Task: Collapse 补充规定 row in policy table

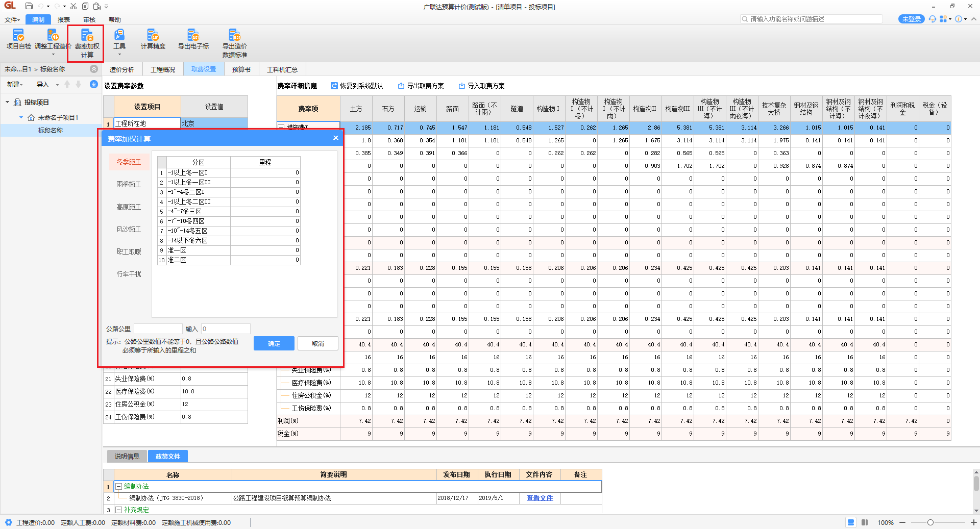Action: click(118, 510)
